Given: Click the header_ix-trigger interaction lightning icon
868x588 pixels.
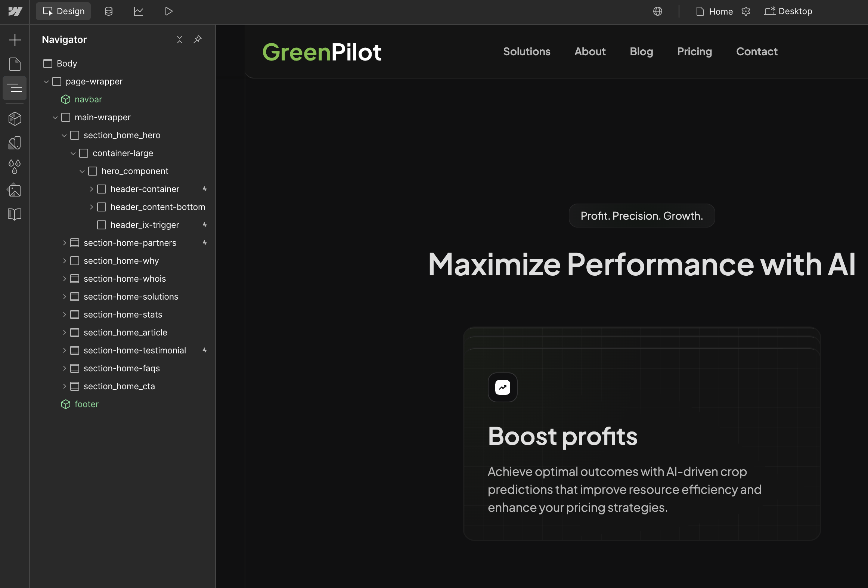Looking at the screenshot, I should [205, 225].
